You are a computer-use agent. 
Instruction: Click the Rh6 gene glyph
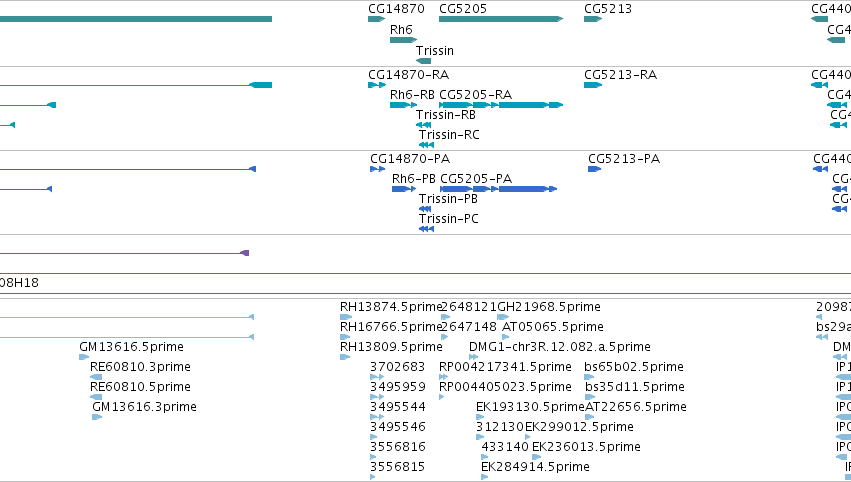coord(403,40)
